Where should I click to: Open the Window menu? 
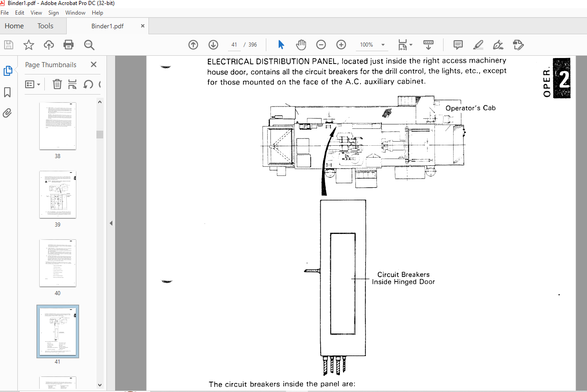coord(75,13)
